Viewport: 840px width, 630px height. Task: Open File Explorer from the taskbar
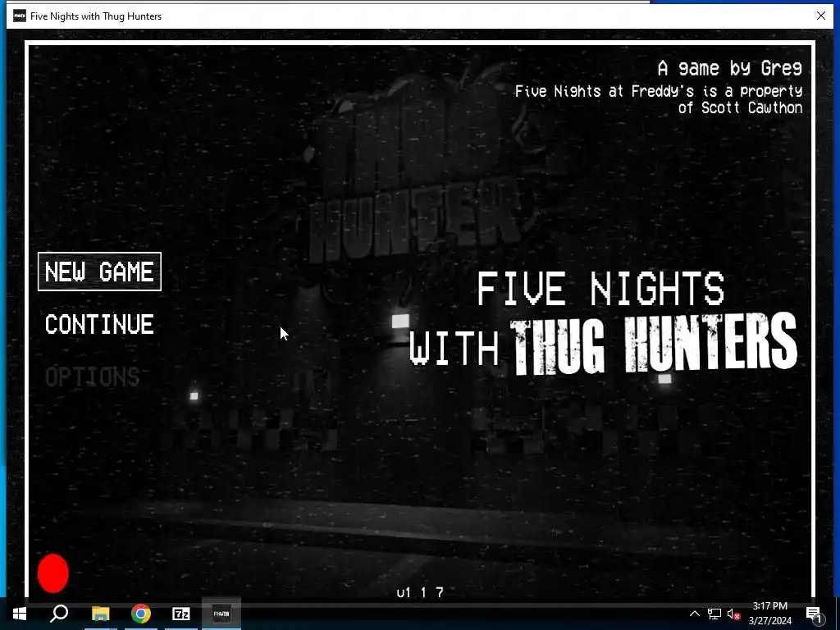tap(100, 614)
